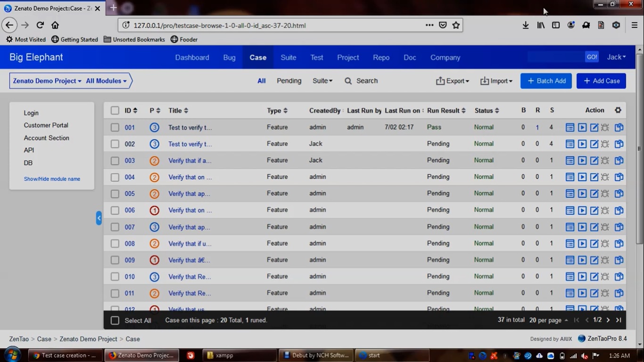The image size is (644, 362).
Task: Copy case 001 with duplicate icon
Action: 619,127
